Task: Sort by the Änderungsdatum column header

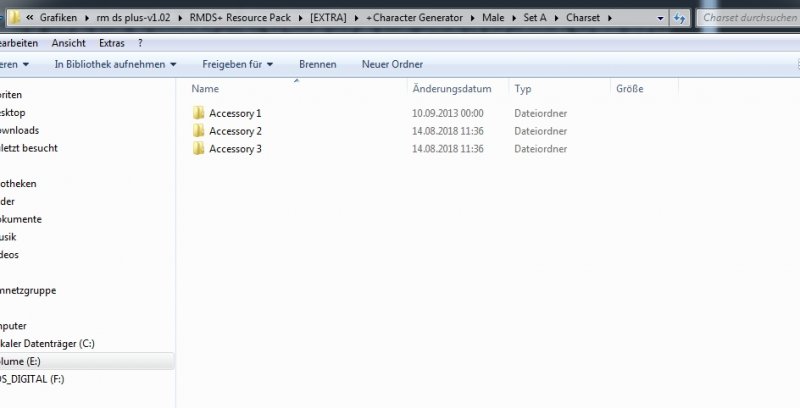Action: pyautogui.click(x=452, y=89)
